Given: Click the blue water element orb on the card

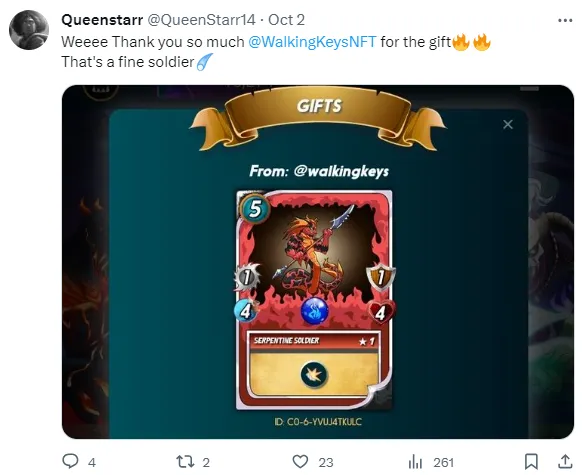Looking at the screenshot, I should 315,311.
